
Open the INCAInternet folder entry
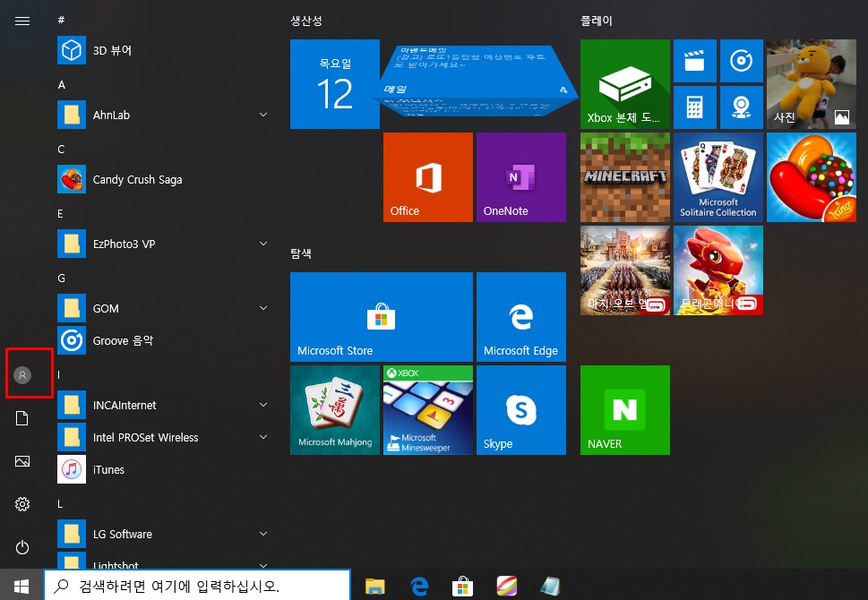click(x=163, y=405)
